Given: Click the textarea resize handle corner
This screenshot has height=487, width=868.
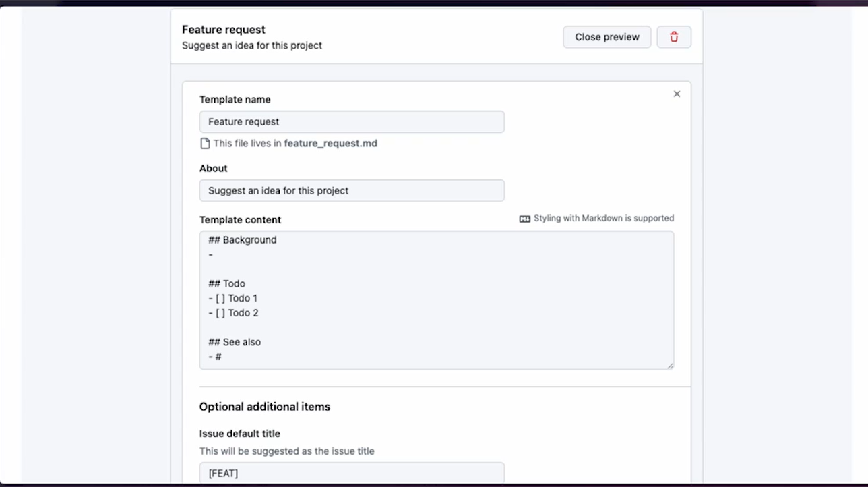Looking at the screenshot, I should tap(670, 366).
